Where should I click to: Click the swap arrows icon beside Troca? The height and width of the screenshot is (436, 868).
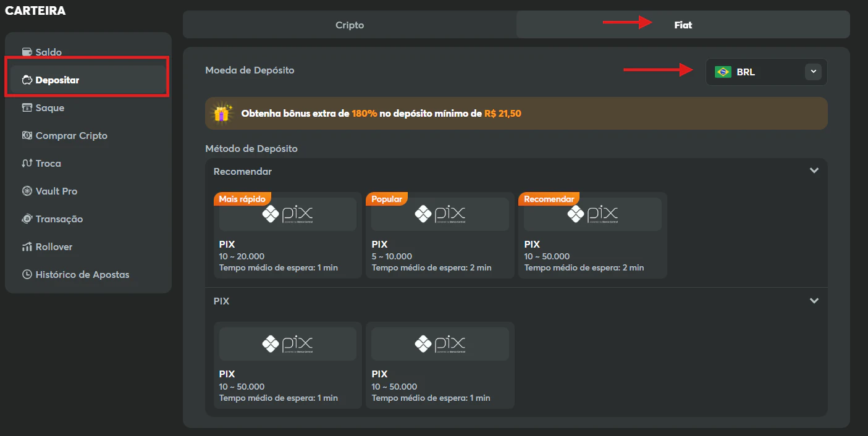tap(27, 163)
